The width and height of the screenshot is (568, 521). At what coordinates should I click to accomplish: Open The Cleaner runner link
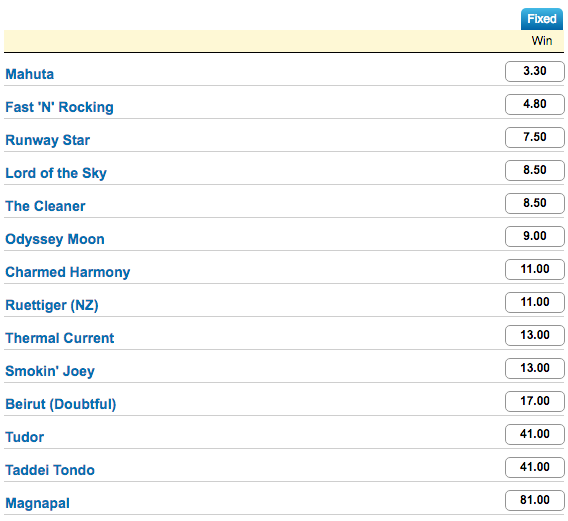(45, 206)
